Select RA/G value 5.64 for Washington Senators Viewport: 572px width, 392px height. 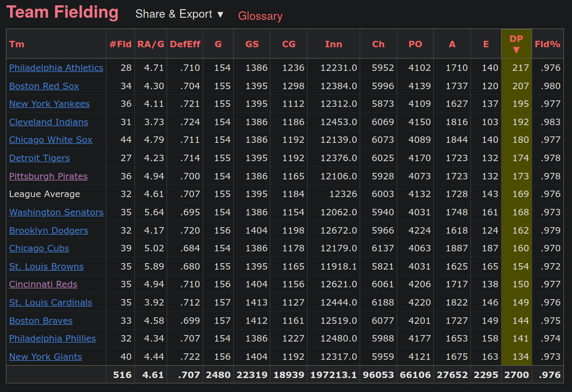point(154,213)
